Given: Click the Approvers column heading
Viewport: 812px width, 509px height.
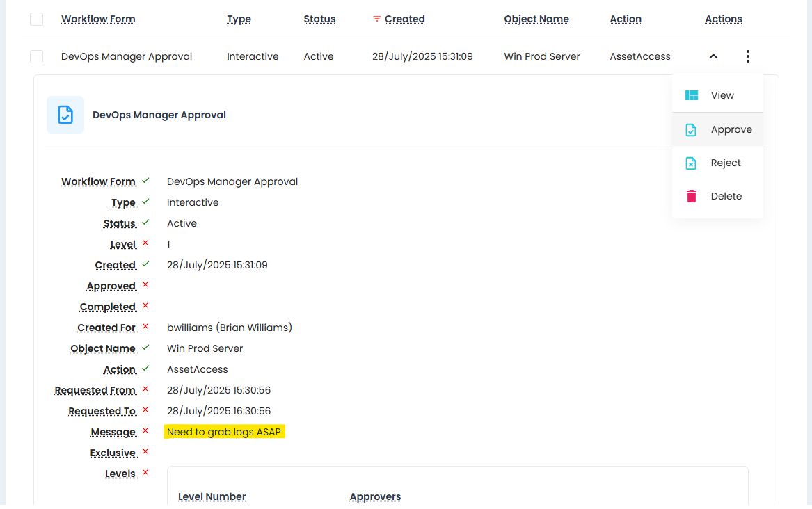Looking at the screenshot, I should [375, 496].
